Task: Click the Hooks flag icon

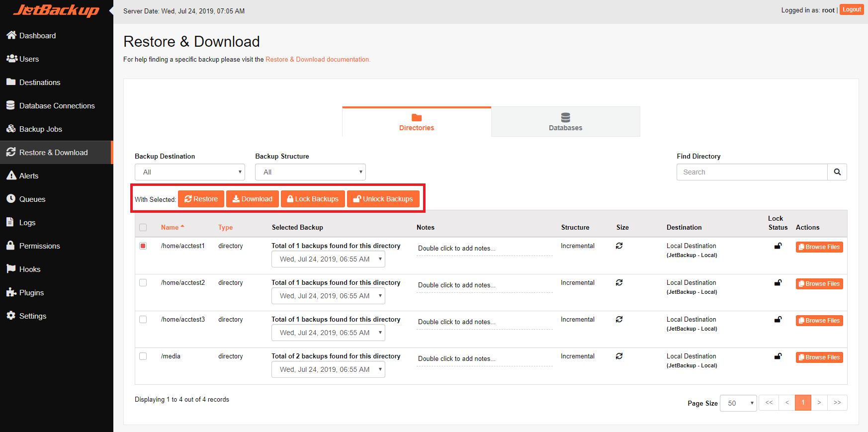Action: coord(11,268)
